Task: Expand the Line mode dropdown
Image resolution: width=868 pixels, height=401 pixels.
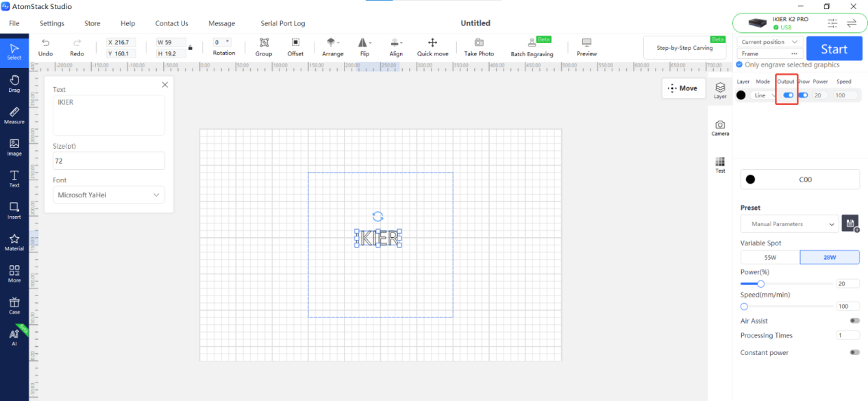Action: point(764,95)
